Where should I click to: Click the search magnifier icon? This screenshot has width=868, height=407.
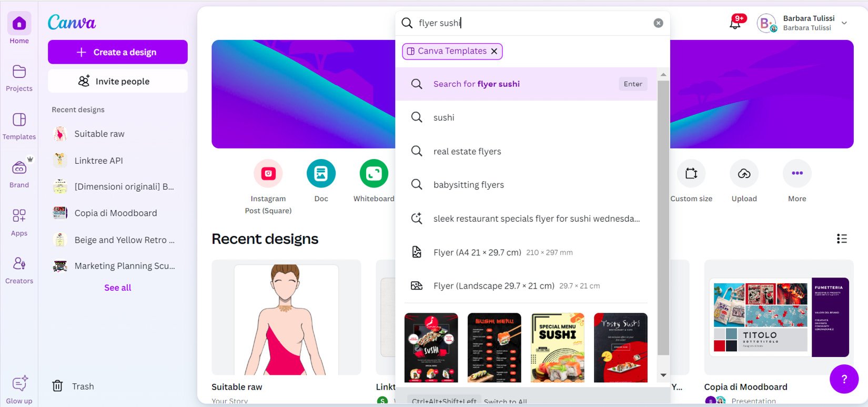click(407, 23)
